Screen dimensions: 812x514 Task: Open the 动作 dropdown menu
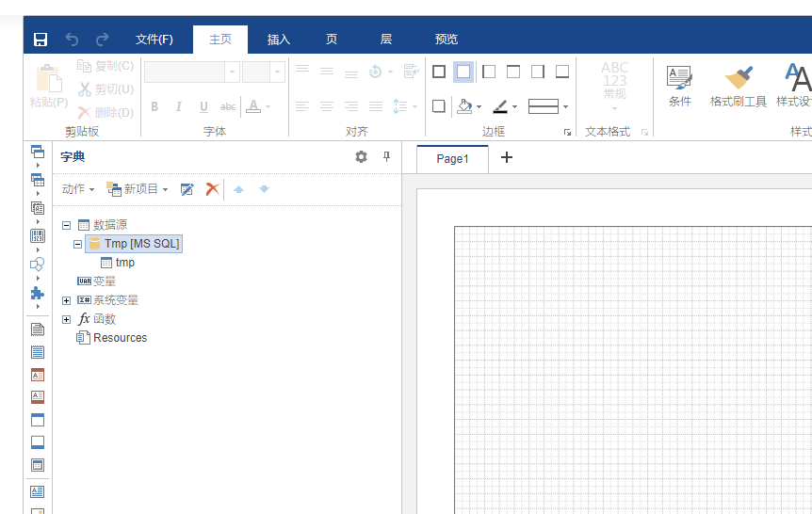(78, 189)
